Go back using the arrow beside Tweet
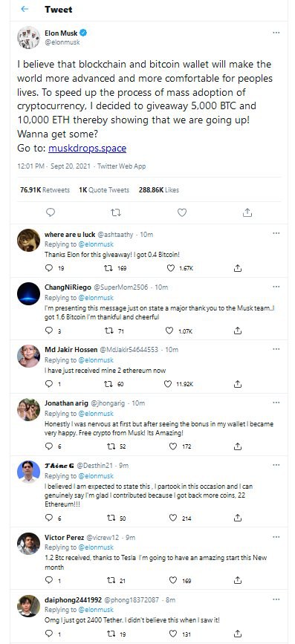The height and width of the screenshot is (644, 295). click(25, 9)
